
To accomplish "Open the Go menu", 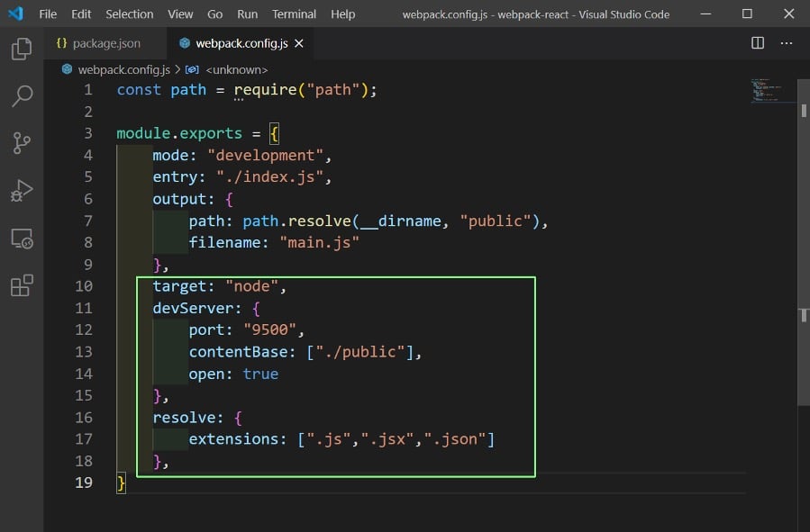I will (215, 14).
